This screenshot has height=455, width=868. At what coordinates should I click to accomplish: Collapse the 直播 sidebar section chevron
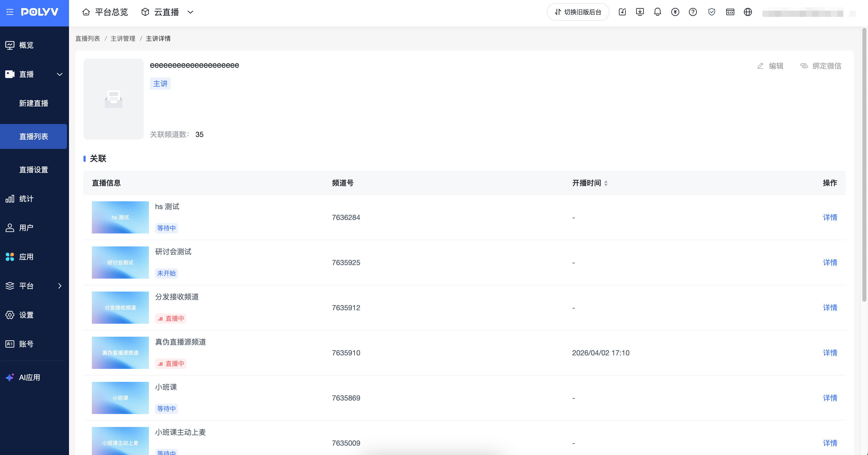click(60, 74)
